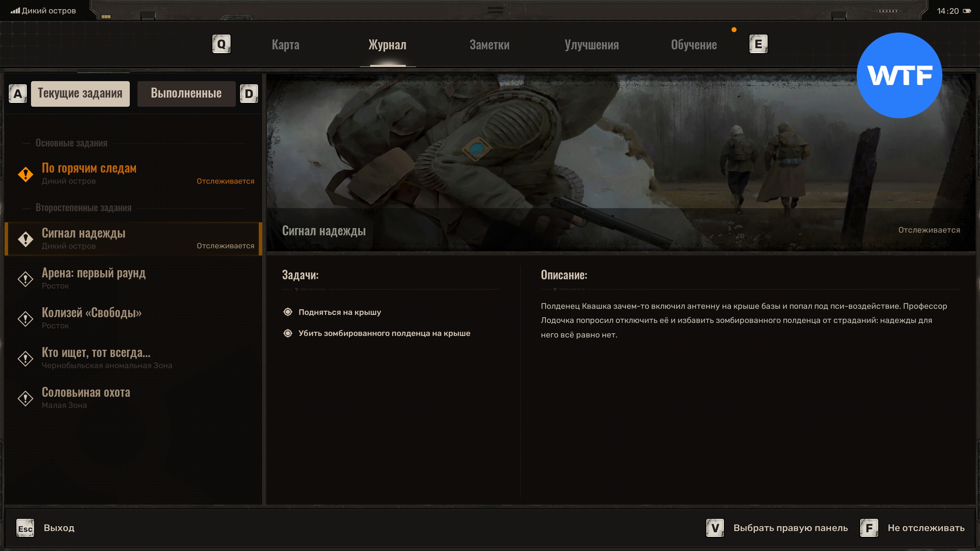Switch to the Заметки tab
Viewport: 980px width, 551px height.
(x=489, y=45)
